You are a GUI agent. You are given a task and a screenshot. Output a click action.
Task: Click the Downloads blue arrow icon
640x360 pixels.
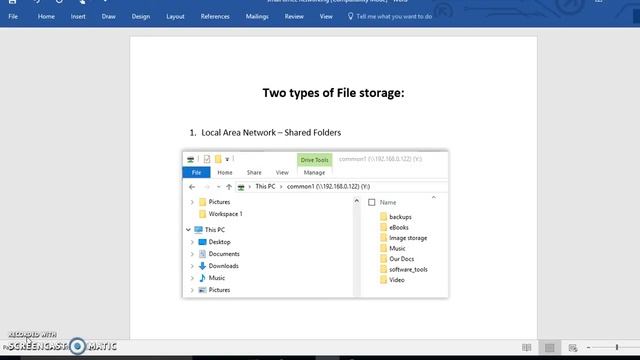(202, 266)
